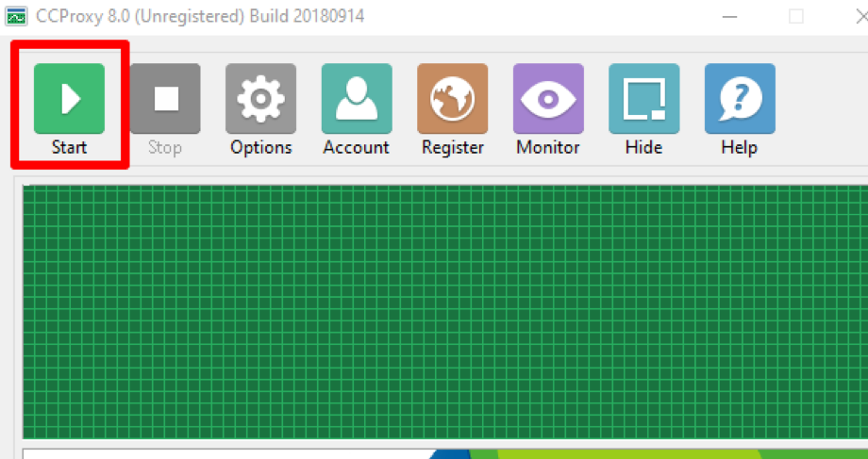Open the Monitor eye icon

tap(548, 99)
